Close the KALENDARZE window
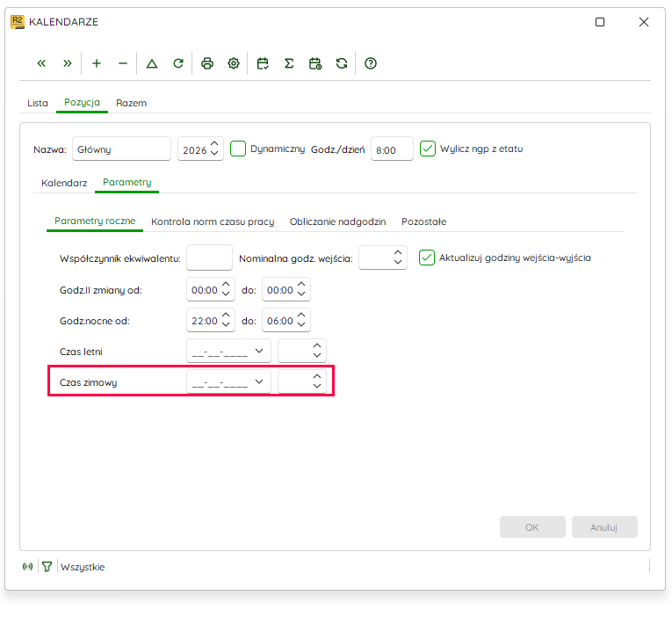672x617 pixels. [644, 22]
